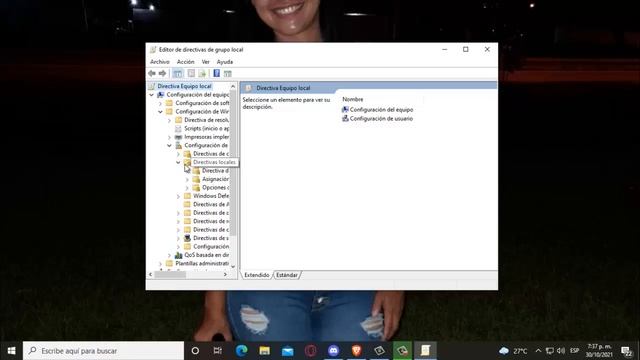Collapse the Configuración del equipo tree node
640x360 pixels.
coord(151,95)
